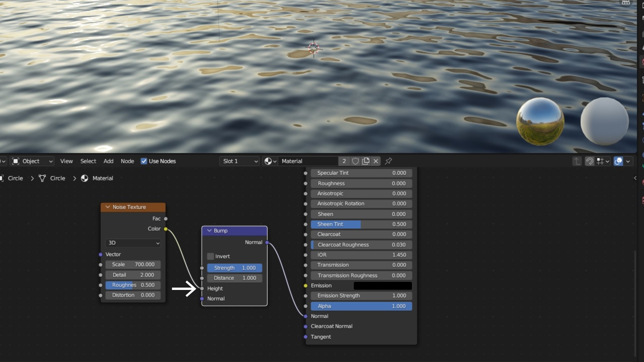The image size is (644, 362).
Task: Open the 3D dimensions dropdown
Action: [133, 243]
